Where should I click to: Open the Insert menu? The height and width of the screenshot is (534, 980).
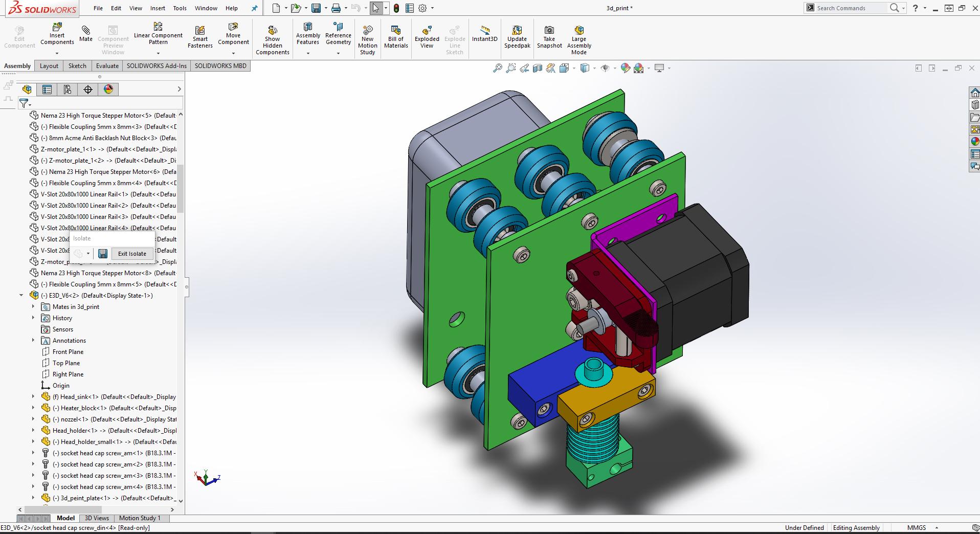click(x=158, y=8)
